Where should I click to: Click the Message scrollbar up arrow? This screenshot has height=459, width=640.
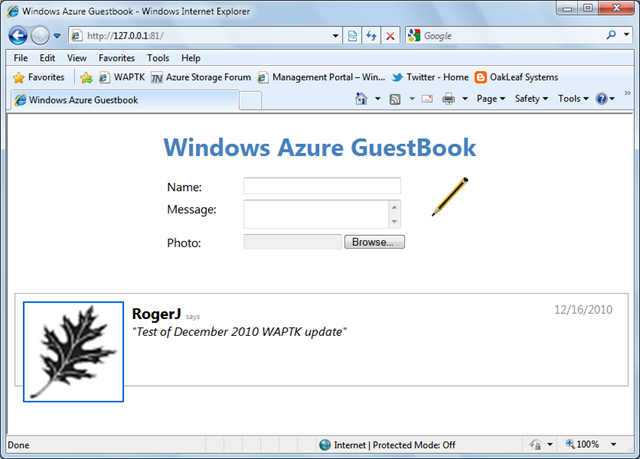pos(394,207)
